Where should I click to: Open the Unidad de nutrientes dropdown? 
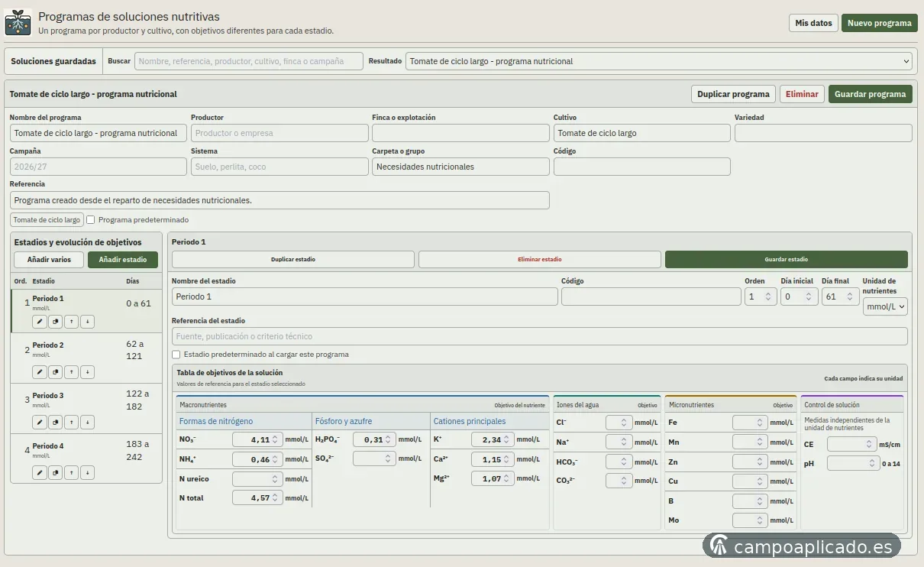tap(885, 306)
